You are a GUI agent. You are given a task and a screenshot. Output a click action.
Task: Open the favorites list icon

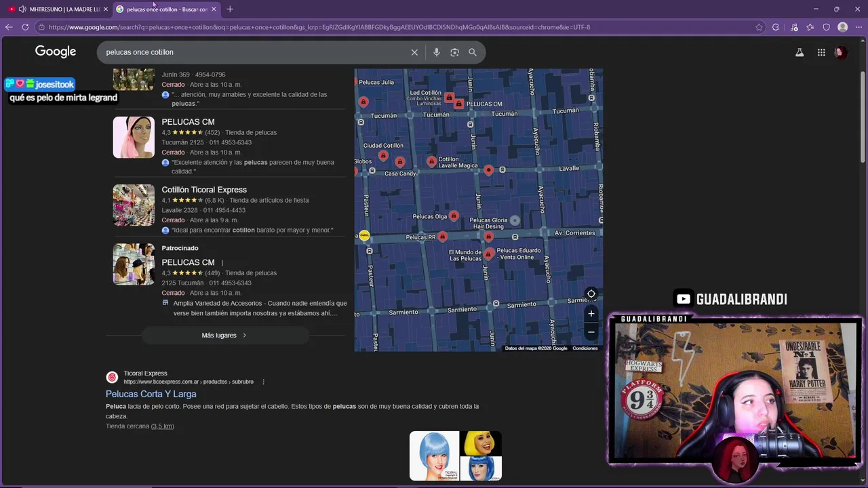point(810,27)
